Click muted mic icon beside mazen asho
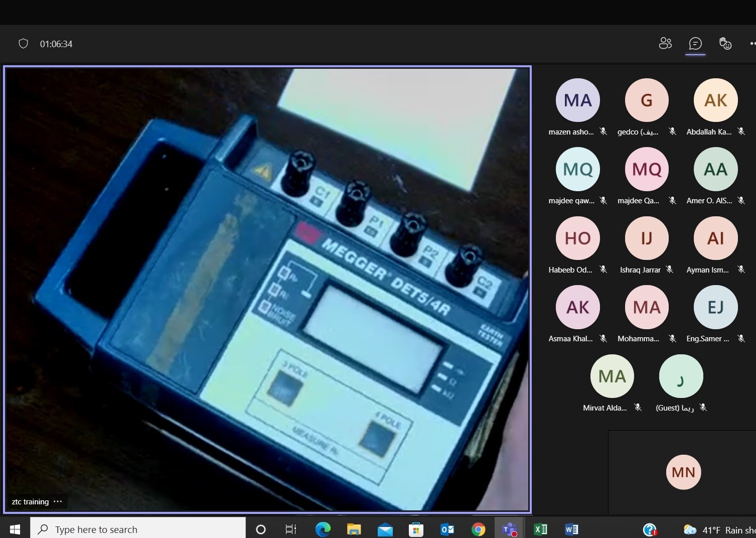Viewport: 756px width, 538px height. [x=603, y=131]
